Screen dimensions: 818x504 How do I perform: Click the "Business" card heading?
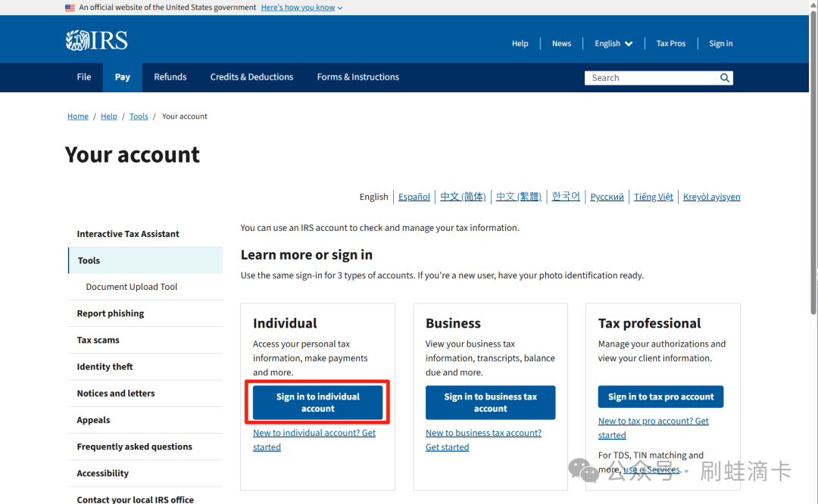point(453,323)
